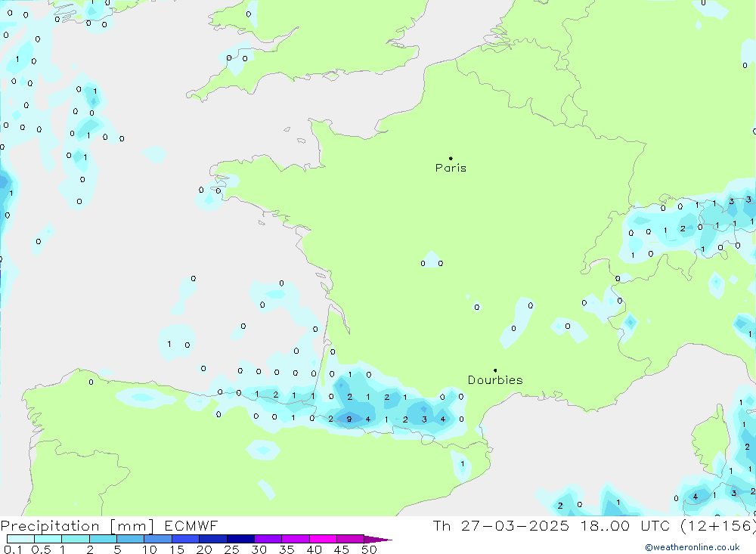This screenshot has height=554, width=756.
Task: Select the 30–35 mm legend color swatch
Action: point(268,539)
